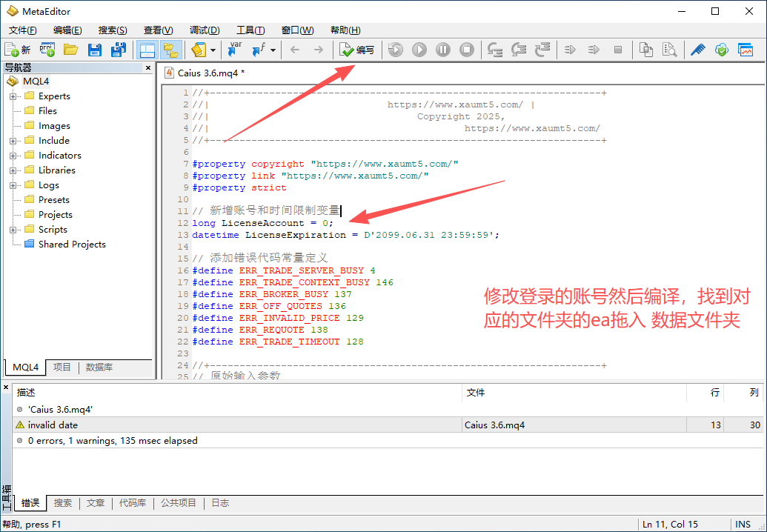This screenshot has height=532, width=767.
Task: Stop debugging with the stop button
Action: pos(467,50)
